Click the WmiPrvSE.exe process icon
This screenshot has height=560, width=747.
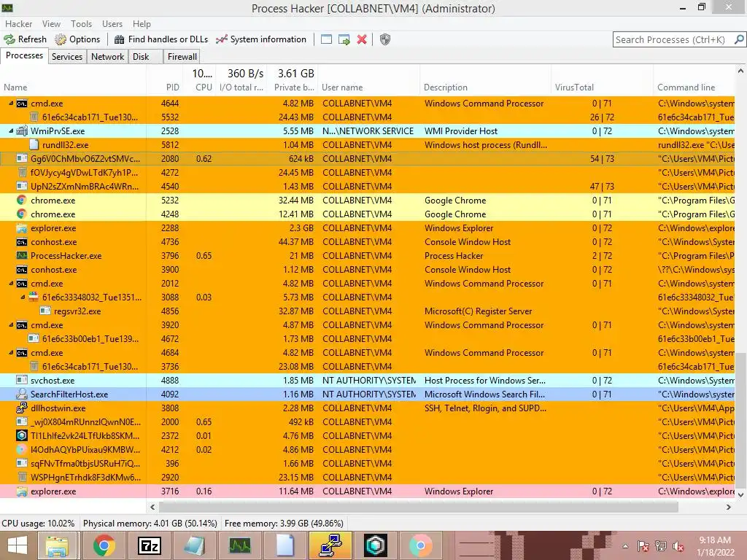tap(22, 131)
